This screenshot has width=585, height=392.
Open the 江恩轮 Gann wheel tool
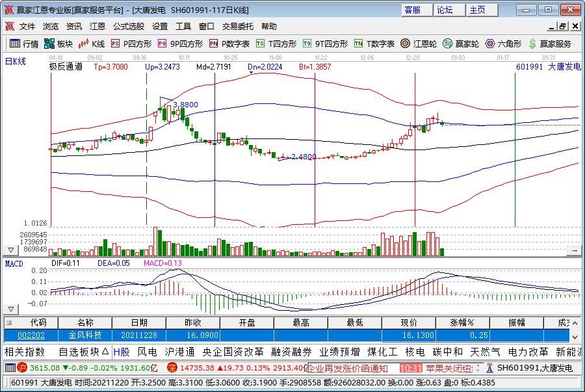tap(418, 44)
